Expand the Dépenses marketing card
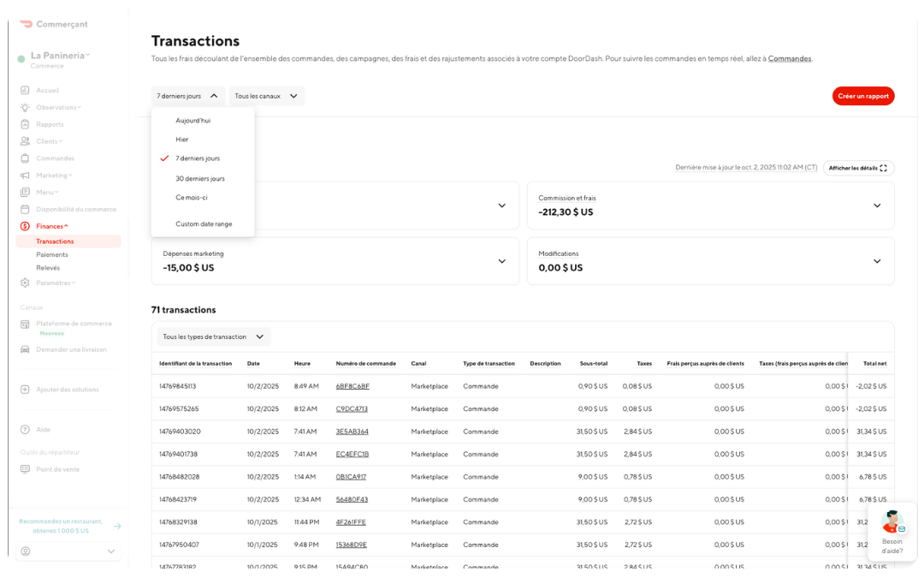Image resolution: width=924 pixels, height=578 pixels. (501, 261)
